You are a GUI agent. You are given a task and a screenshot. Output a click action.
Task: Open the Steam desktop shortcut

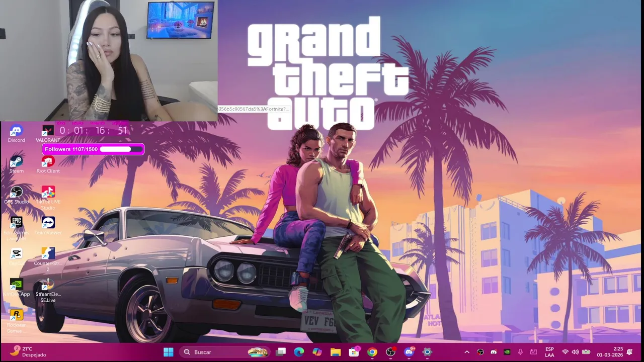pyautogui.click(x=16, y=164)
